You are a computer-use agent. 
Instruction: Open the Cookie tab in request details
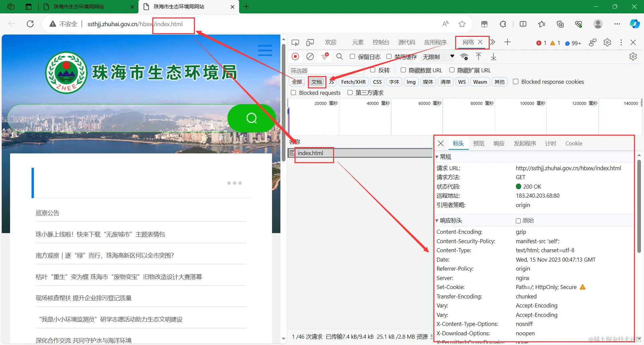(x=574, y=143)
